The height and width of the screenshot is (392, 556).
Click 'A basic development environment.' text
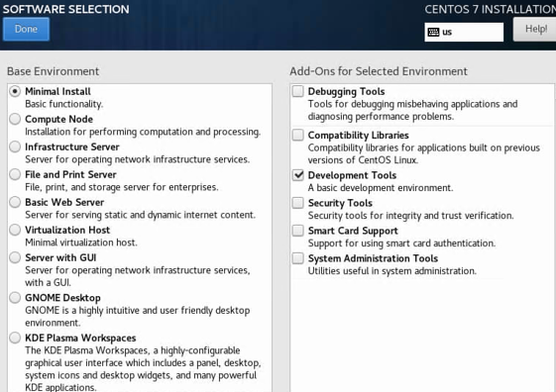click(381, 188)
